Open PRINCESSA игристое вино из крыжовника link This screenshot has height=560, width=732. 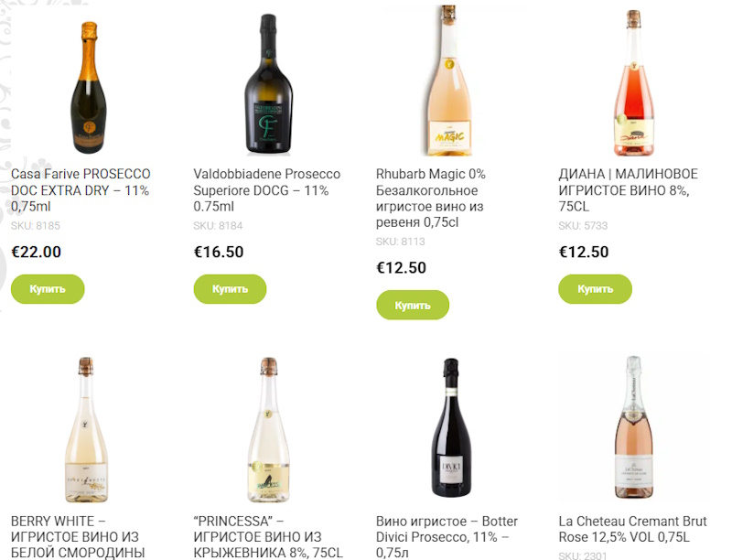(x=268, y=536)
